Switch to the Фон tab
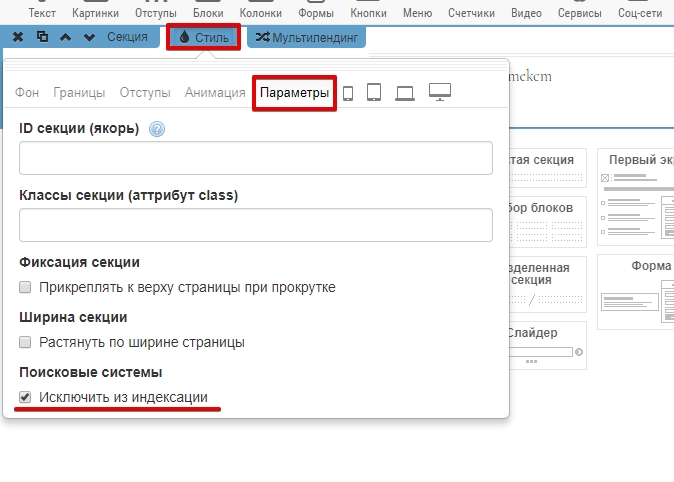The image size is (674, 482). pos(27,93)
